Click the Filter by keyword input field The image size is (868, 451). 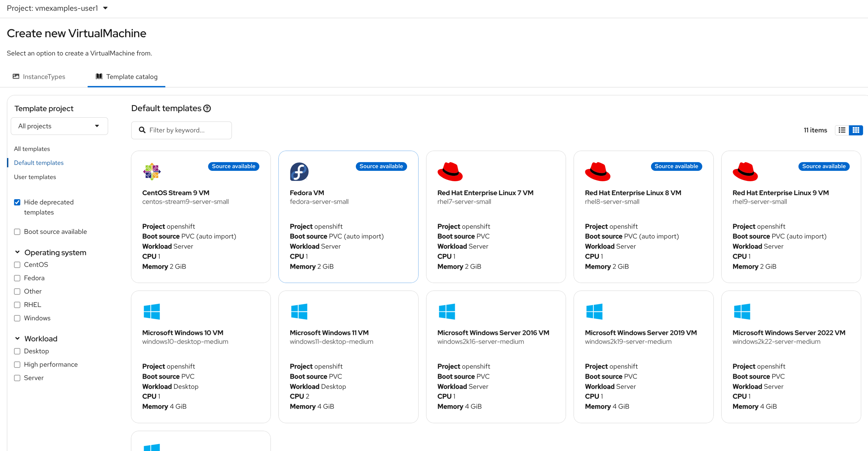[x=181, y=130]
